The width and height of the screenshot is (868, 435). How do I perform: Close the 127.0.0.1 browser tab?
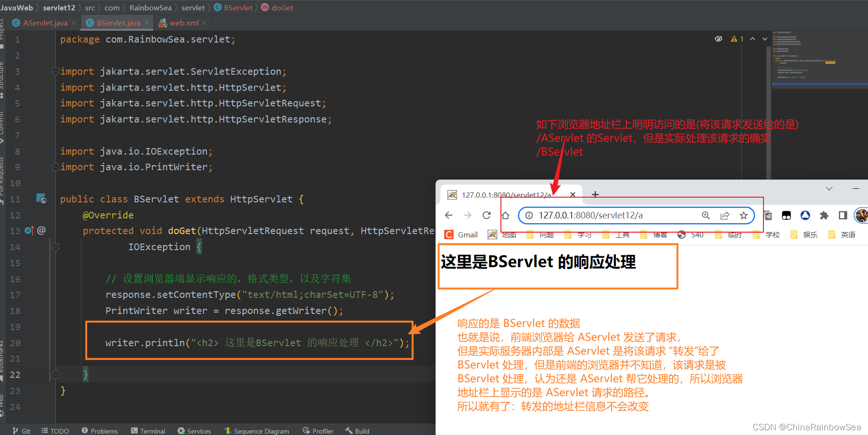573,194
